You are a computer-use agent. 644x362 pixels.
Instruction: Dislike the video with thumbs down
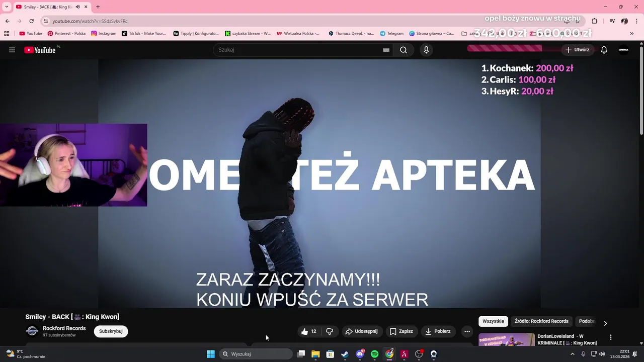[330, 331]
